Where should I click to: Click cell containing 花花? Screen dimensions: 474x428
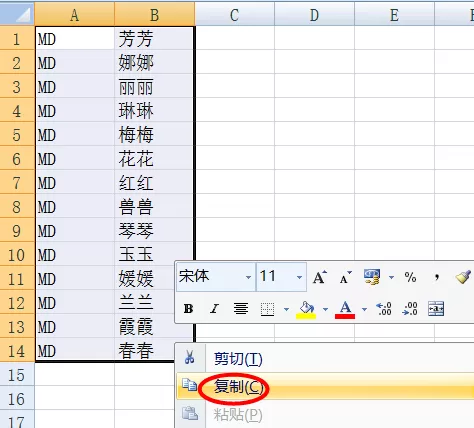click(154, 159)
